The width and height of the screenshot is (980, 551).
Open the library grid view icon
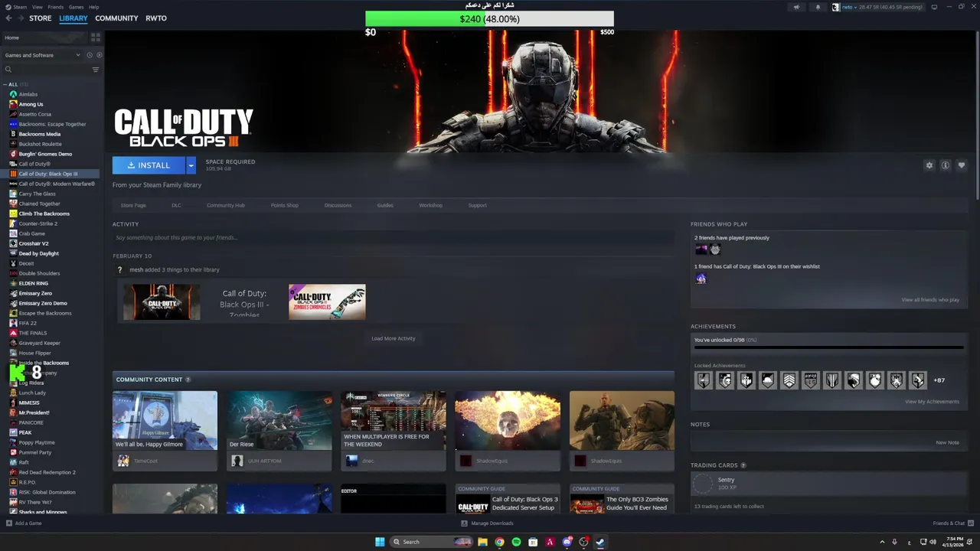click(96, 37)
